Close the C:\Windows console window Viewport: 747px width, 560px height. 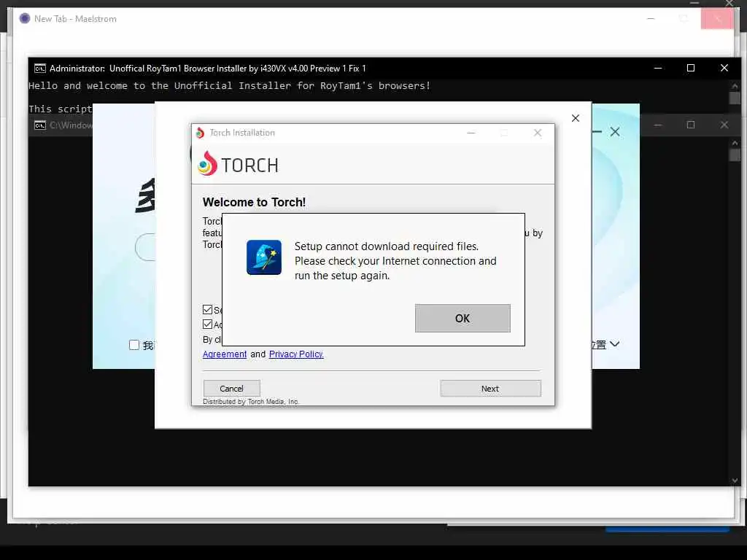pyautogui.click(x=724, y=125)
